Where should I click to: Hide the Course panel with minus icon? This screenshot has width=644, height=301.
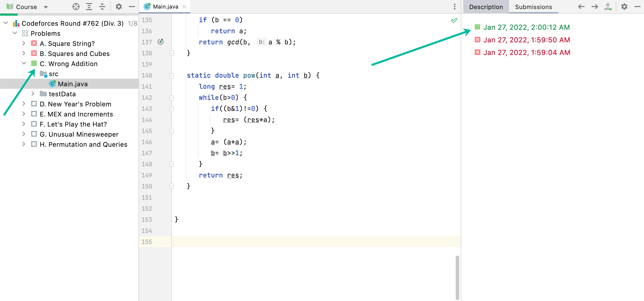point(132,7)
